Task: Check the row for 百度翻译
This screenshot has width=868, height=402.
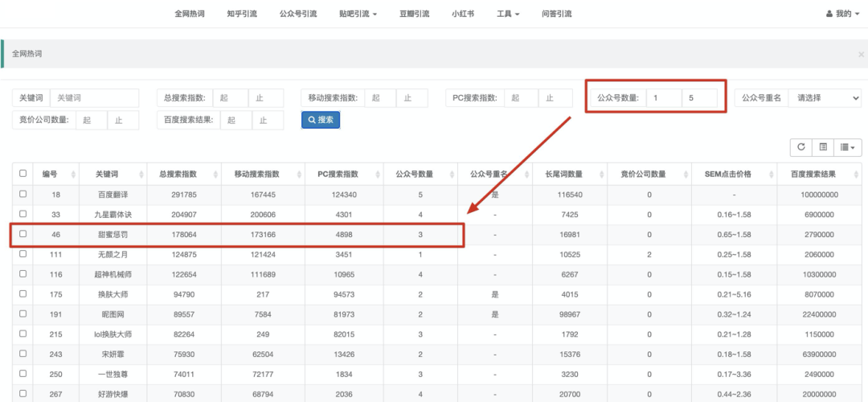Action: (23, 194)
